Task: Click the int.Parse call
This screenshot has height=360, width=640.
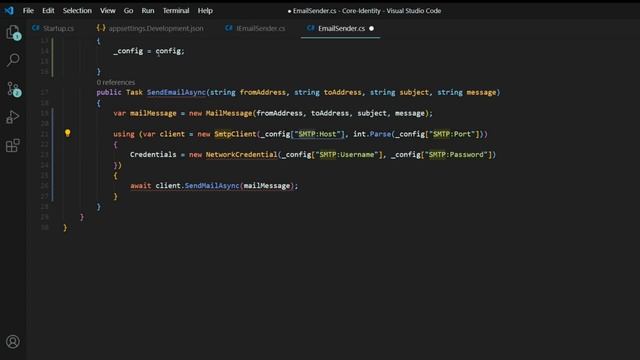Action: point(372,134)
